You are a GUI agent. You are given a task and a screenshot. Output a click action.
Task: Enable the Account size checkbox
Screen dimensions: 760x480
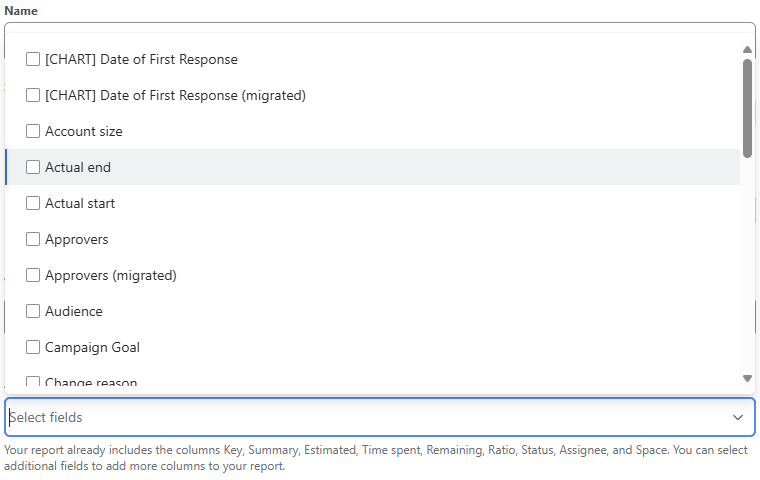point(33,131)
